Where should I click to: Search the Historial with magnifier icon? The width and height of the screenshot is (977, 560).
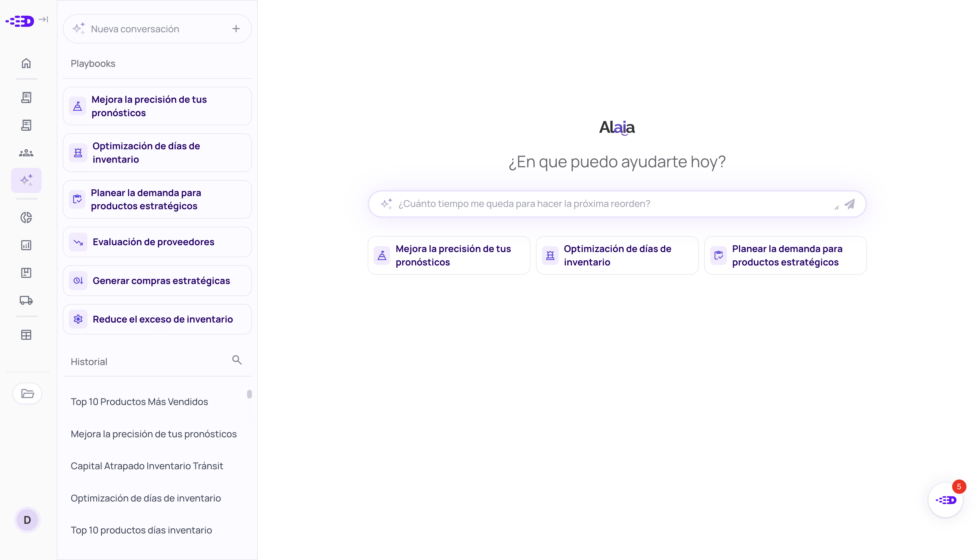tap(237, 360)
